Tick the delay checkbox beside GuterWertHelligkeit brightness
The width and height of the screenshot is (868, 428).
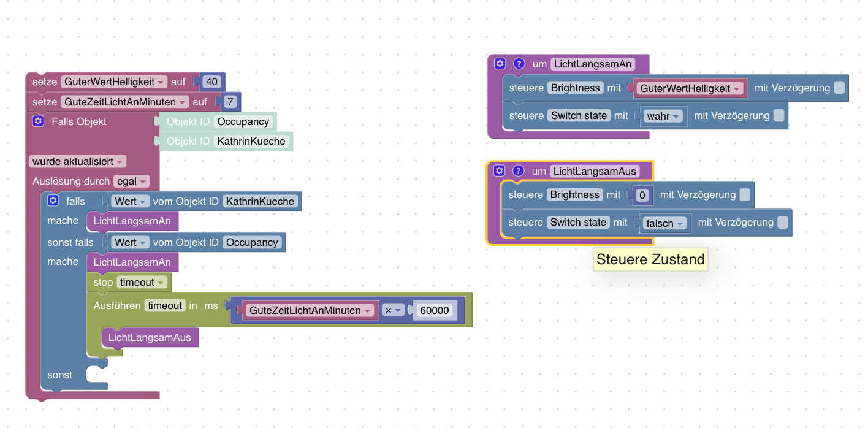coord(839,88)
